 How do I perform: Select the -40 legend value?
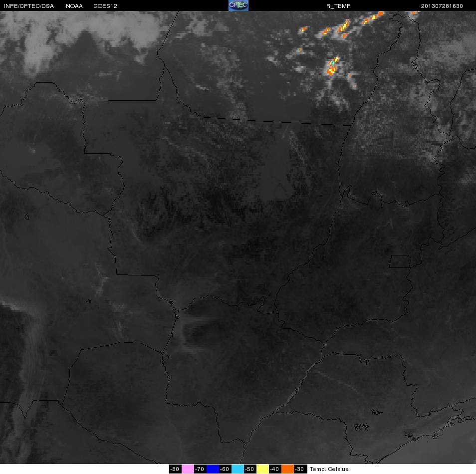[x=275, y=469]
